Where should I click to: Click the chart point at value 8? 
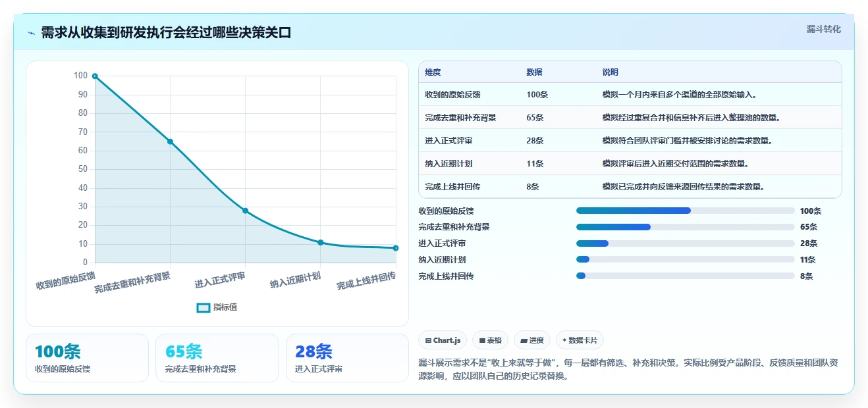pyautogui.click(x=395, y=248)
